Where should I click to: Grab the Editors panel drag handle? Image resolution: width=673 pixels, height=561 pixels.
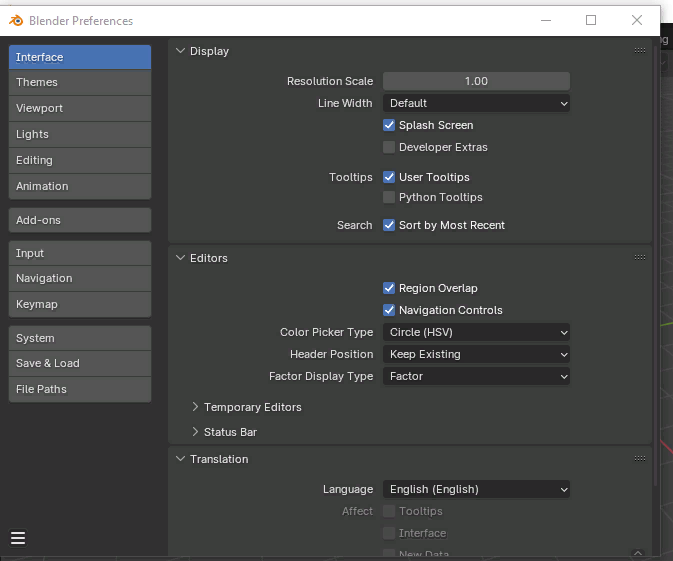click(x=640, y=258)
